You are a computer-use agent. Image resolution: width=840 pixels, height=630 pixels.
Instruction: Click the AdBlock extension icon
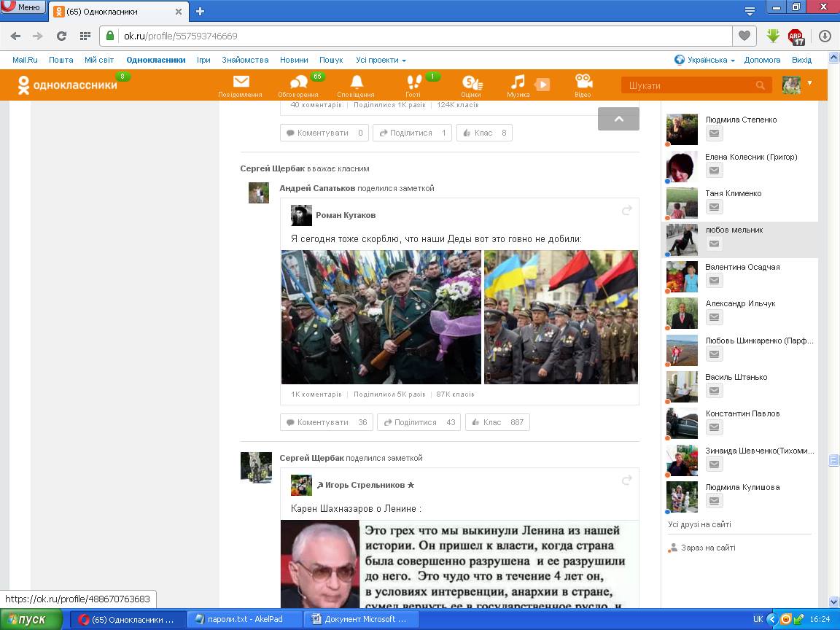[x=796, y=36]
